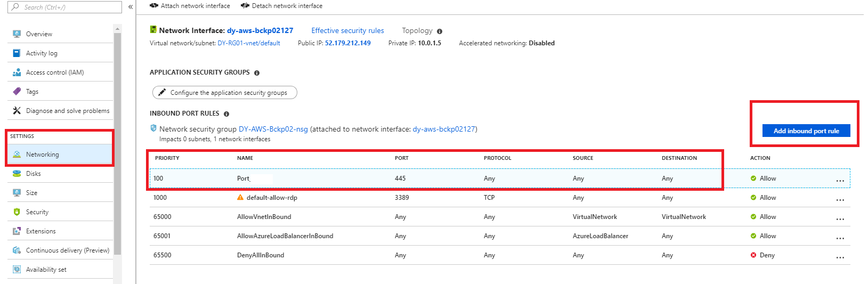Click Configure the application security groups
The height and width of the screenshot is (284, 868).
pos(224,93)
